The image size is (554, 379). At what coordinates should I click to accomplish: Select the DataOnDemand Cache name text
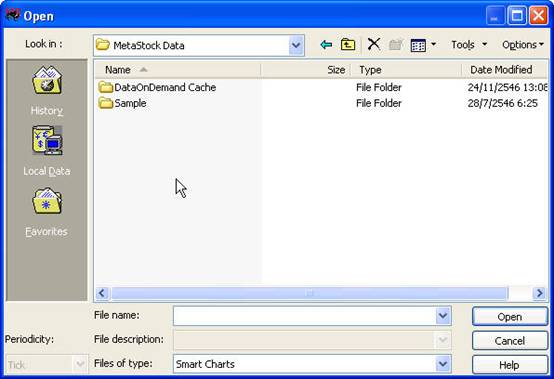click(165, 87)
